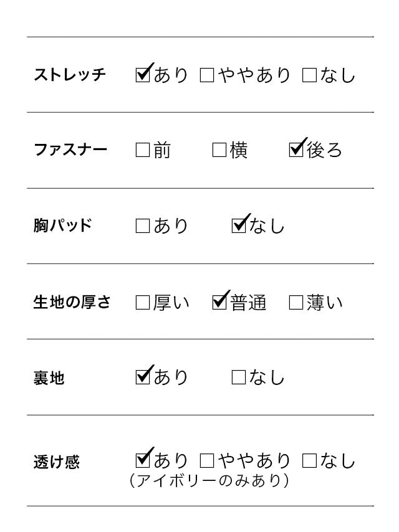399x532 pixels.
Task: Uncheck the 裏地 あり checkbox
Action: [x=142, y=377]
